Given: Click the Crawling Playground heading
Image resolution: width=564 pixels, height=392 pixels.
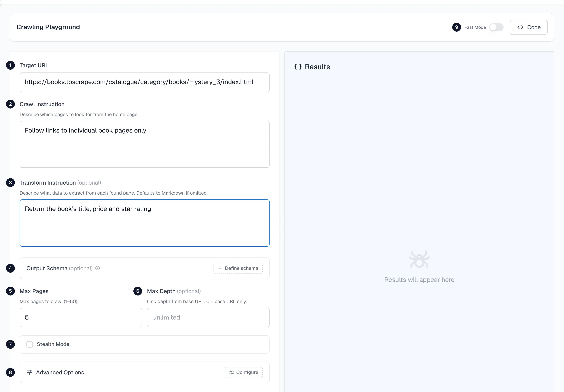Looking at the screenshot, I should (48, 27).
